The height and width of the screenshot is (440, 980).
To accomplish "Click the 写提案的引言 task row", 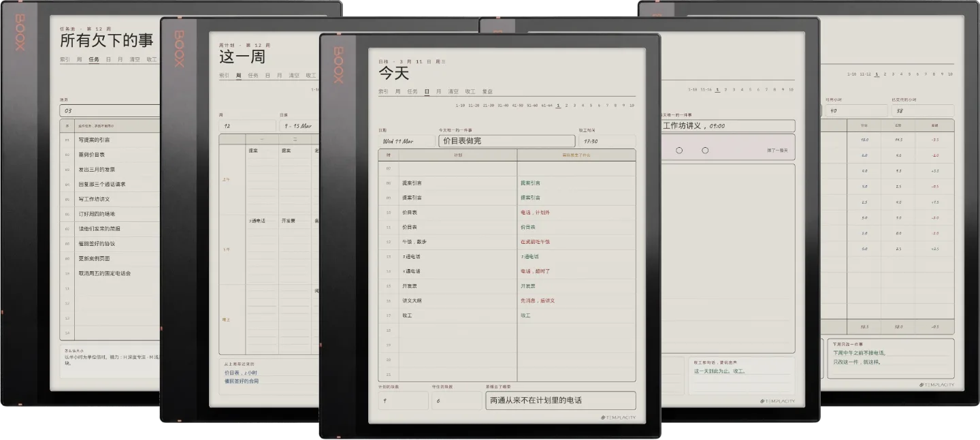I will click(110, 140).
